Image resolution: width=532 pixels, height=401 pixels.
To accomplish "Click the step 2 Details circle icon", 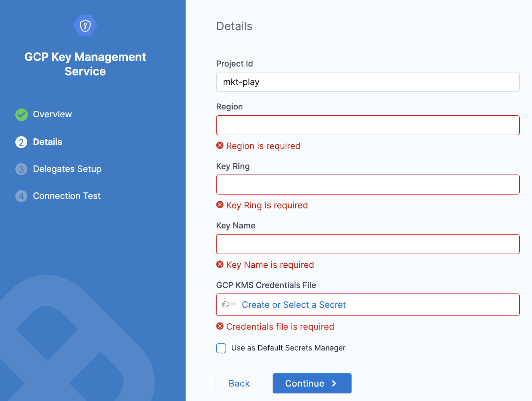I will tap(21, 142).
